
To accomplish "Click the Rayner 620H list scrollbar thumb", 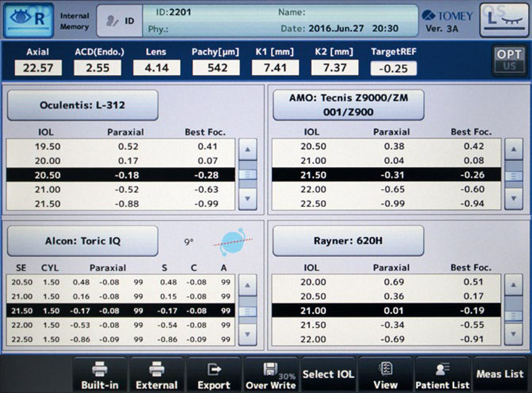I will coord(514,316).
